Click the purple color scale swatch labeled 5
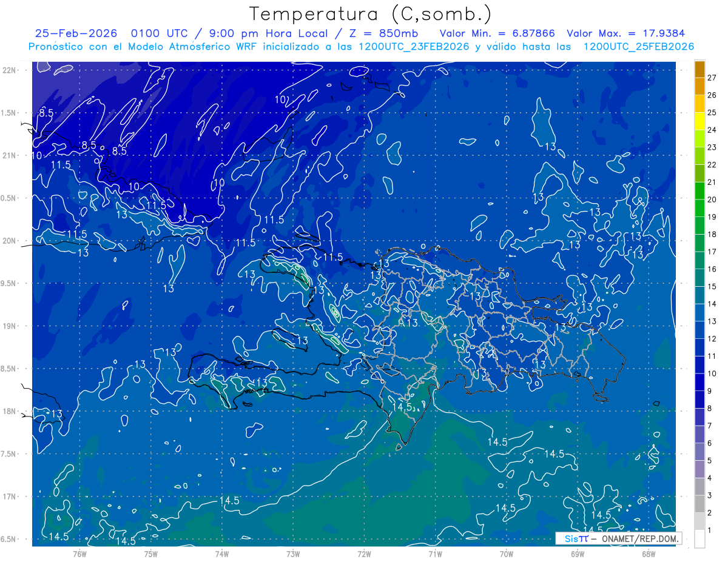The height and width of the screenshot is (562, 728). (x=699, y=452)
